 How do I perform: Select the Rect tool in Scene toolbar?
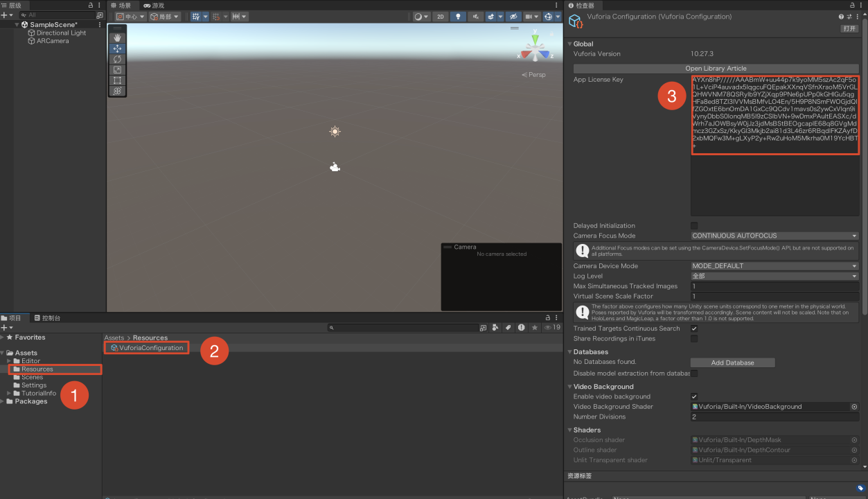(117, 80)
